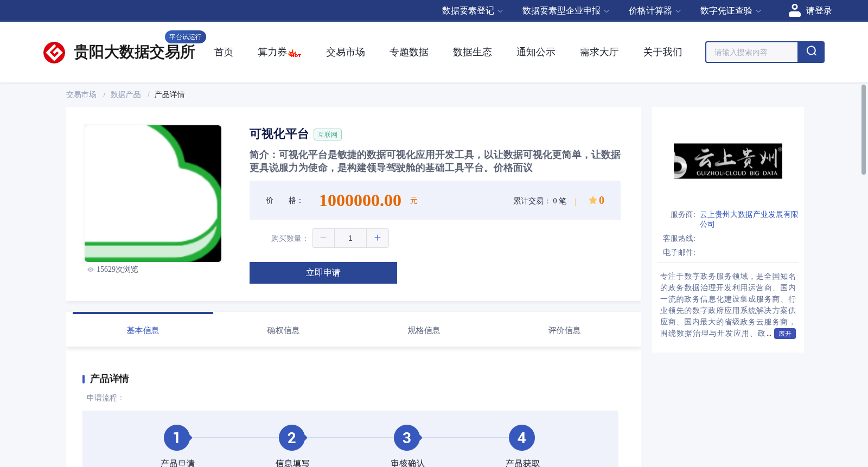Image resolution: width=868 pixels, height=467 pixels.
Task: Open the 数据生态 menu item
Action: click(x=472, y=52)
